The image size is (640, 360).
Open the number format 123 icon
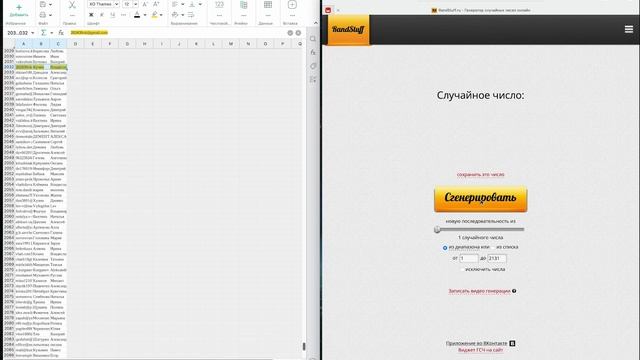pos(219,4)
